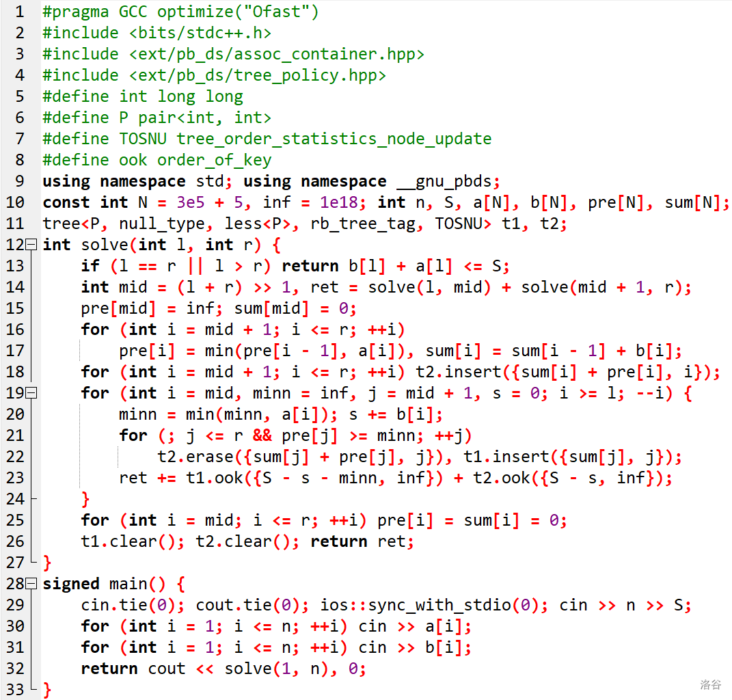Click line number 1 in the gutter
Image resolution: width=732 pixels, height=700 pixels.
pyautogui.click(x=18, y=12)
